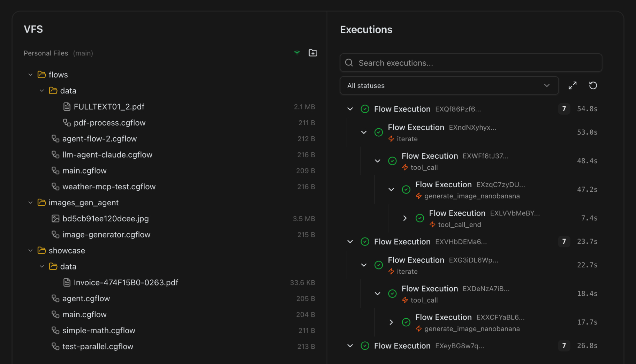Click success status icon of execution EXLVVbMeBY
This screenshot has width=636, height=364.
click(x=420, y=218)
